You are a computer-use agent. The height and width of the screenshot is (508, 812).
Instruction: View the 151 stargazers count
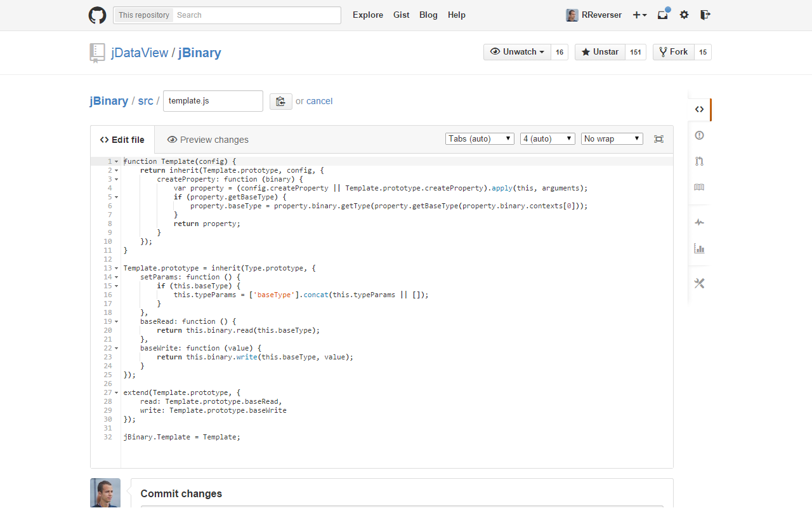(636, 52)
